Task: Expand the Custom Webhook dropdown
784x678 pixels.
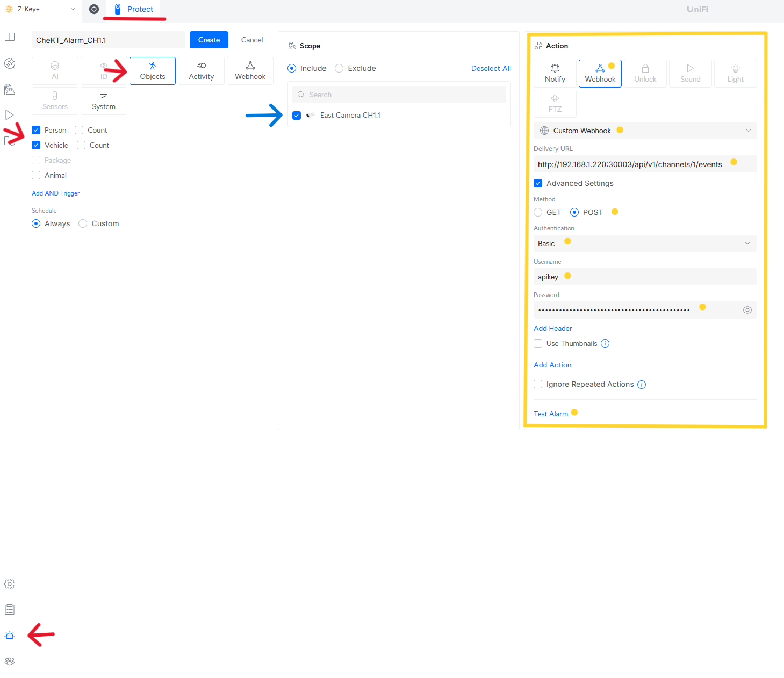Action: pyautogui.click(x=645, y=131)
